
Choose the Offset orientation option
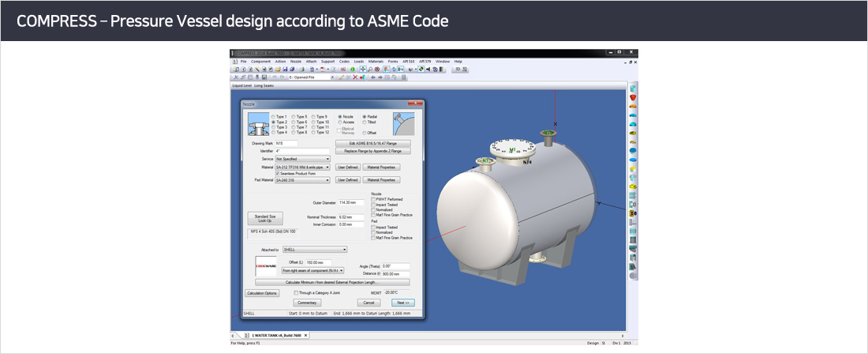pos(365,133)
